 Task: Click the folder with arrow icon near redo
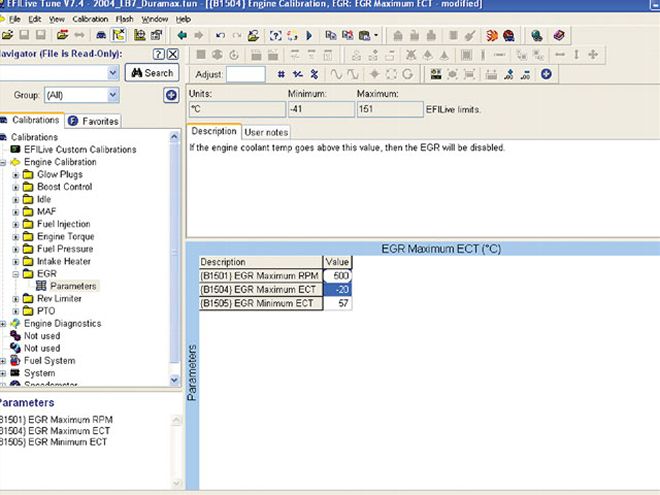point(253,35)
